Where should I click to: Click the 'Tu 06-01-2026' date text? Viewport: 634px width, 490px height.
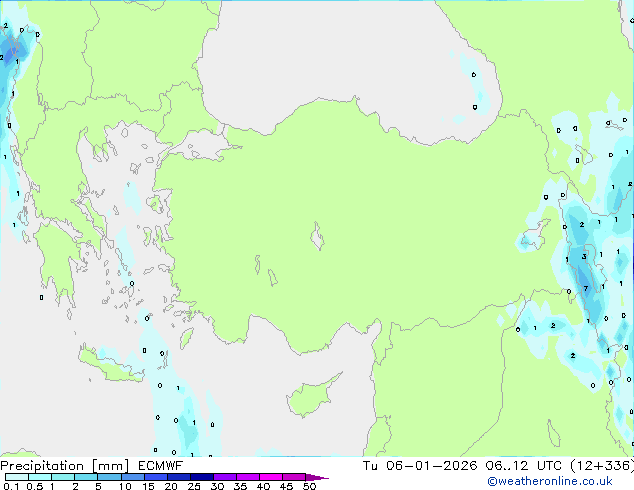pos(420,466)
